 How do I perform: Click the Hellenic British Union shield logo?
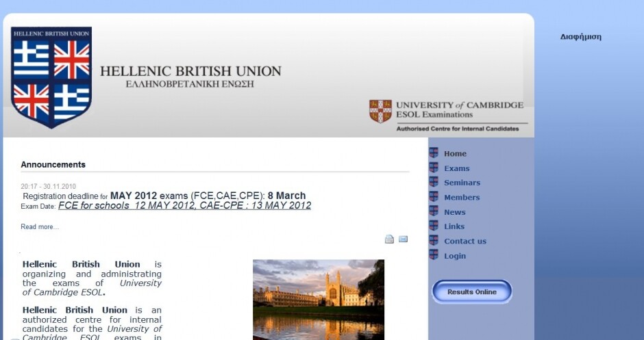[x=51, y=77]
